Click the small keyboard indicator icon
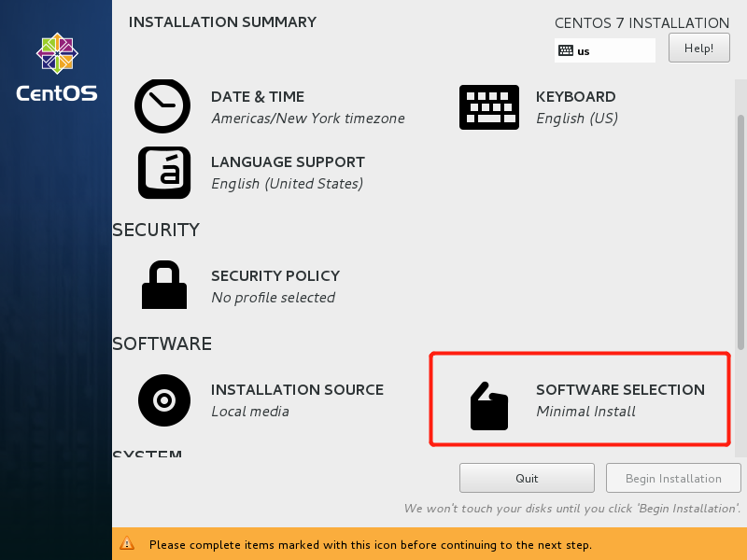This screenshot has width=747, height=560. coord(566,50)
